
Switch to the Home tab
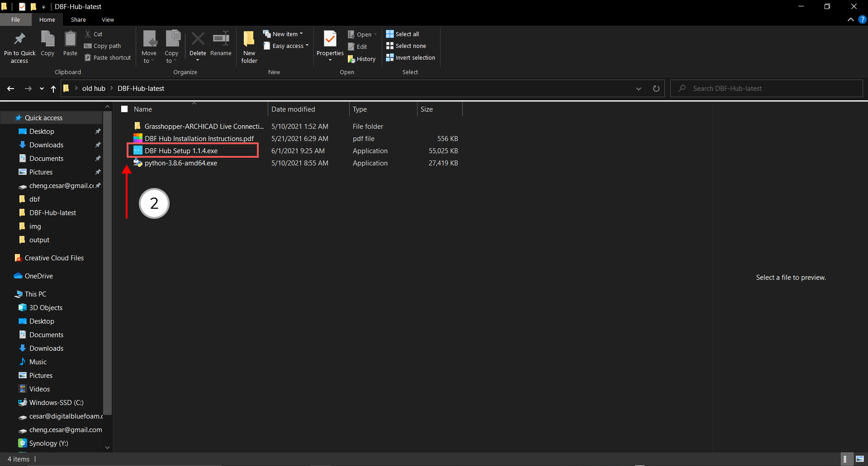coord(47,19)
